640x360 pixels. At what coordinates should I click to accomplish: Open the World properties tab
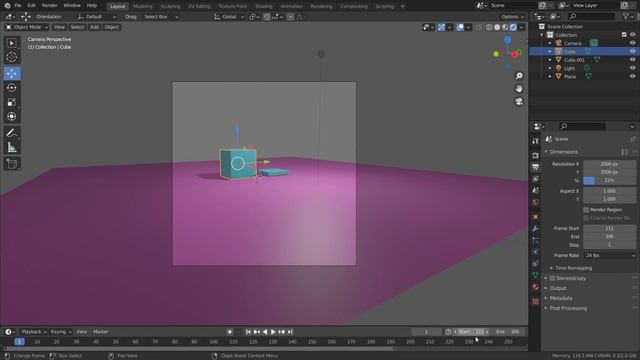coord(536,202)
